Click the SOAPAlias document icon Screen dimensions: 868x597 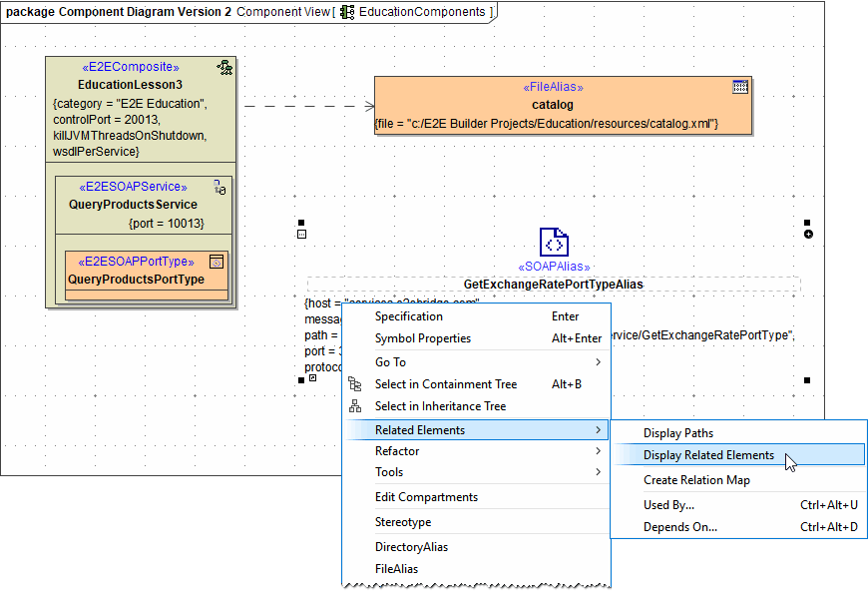click(x=554, y=243)
